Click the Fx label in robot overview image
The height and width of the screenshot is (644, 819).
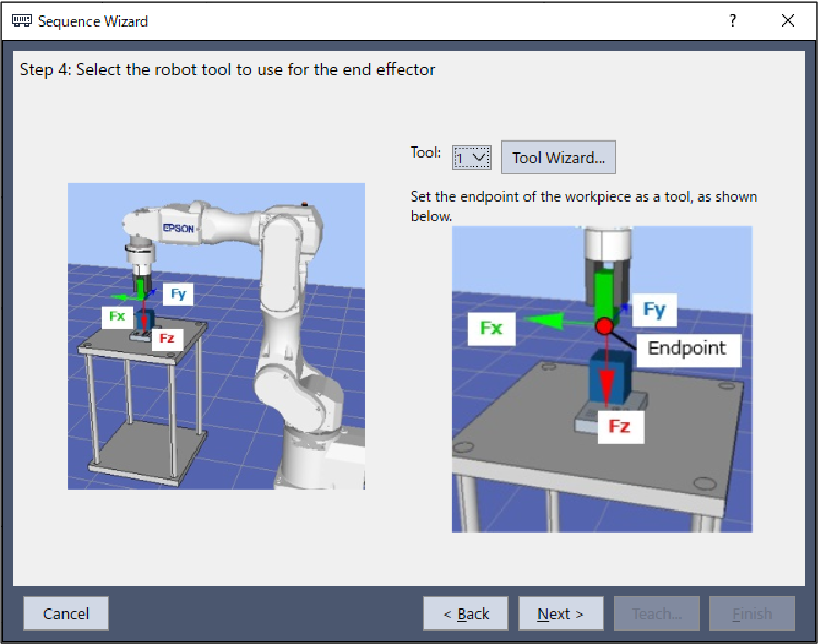[117, 316]
